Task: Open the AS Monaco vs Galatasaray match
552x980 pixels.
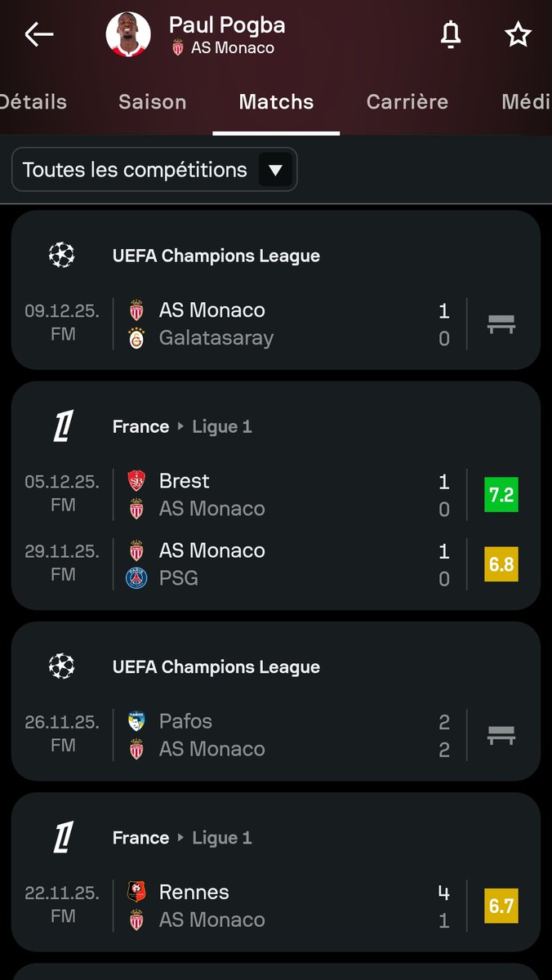Action: [276, 324]
